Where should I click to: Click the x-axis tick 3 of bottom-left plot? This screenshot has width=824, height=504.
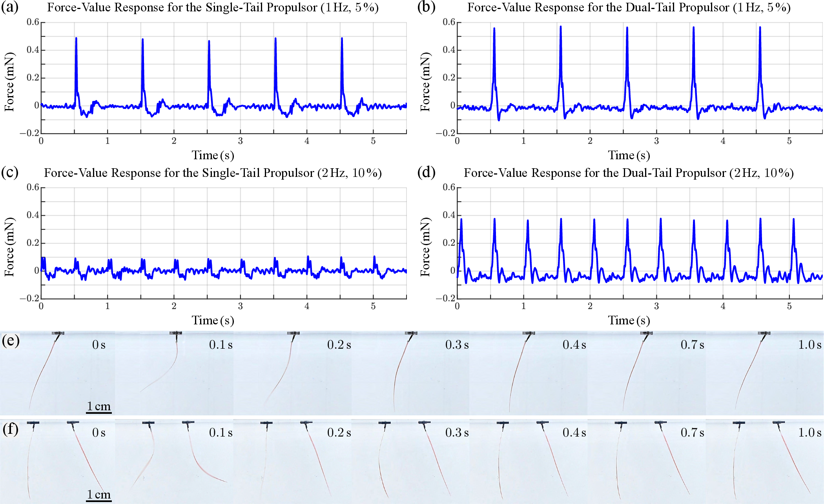(x=241, y=306)
